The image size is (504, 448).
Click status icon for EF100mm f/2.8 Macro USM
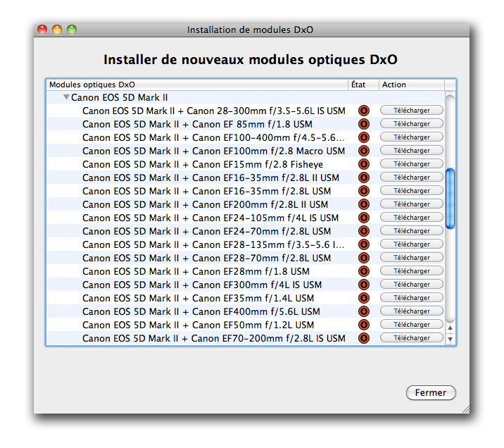[x=363, y=151]
